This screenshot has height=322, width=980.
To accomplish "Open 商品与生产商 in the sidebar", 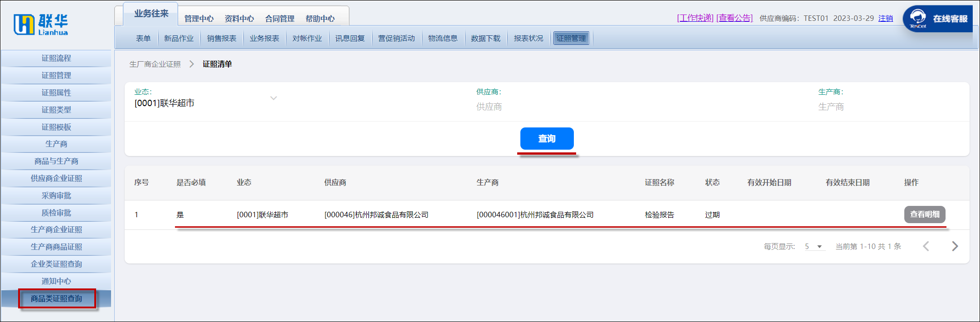I will [x=56, y=161].
